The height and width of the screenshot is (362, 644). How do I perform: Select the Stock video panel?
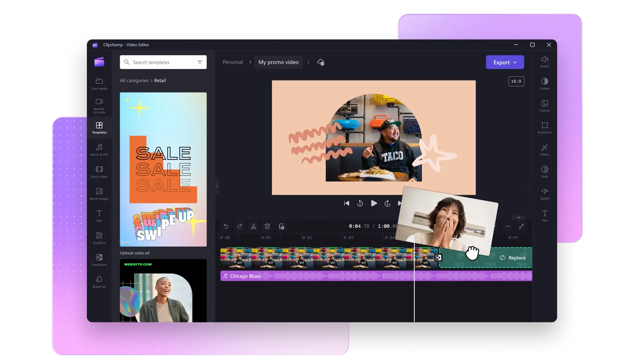[x=99, y=172]
